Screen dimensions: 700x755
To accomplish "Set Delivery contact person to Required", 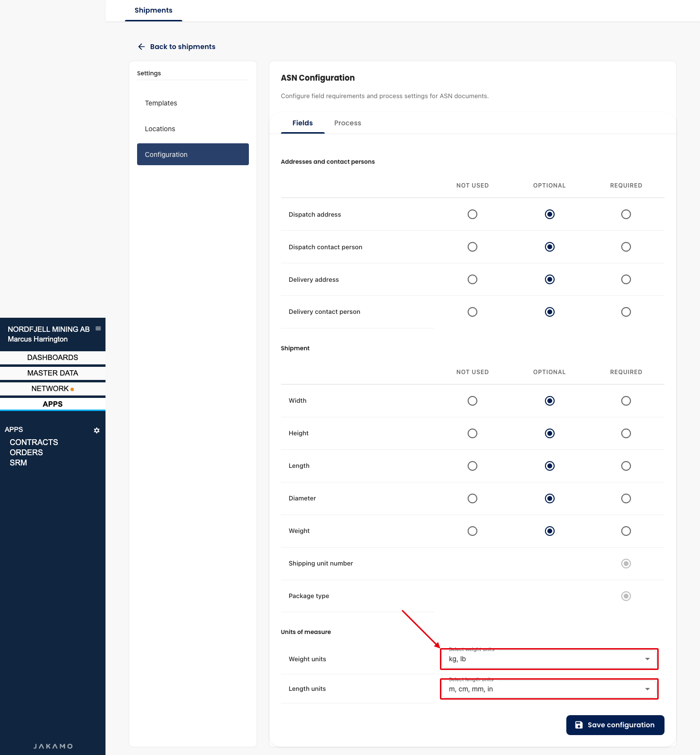I will (626, 312).
